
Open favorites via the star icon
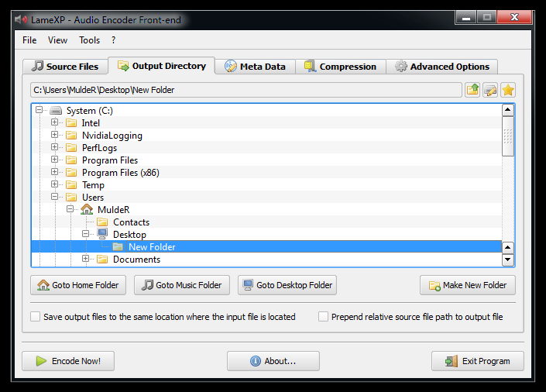tap(508, 90)
